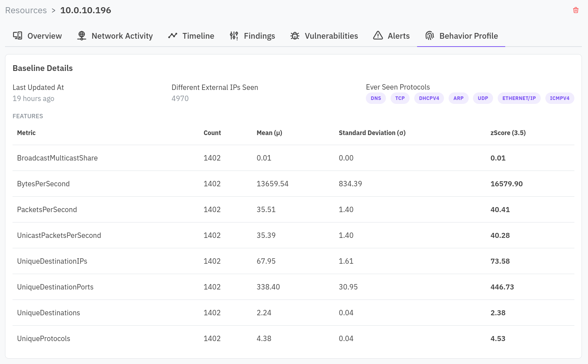Image resolution: width=588 pixels, height=364 pixels.
Task: Click the 40.41 zScore value
Action: point(500,210)
